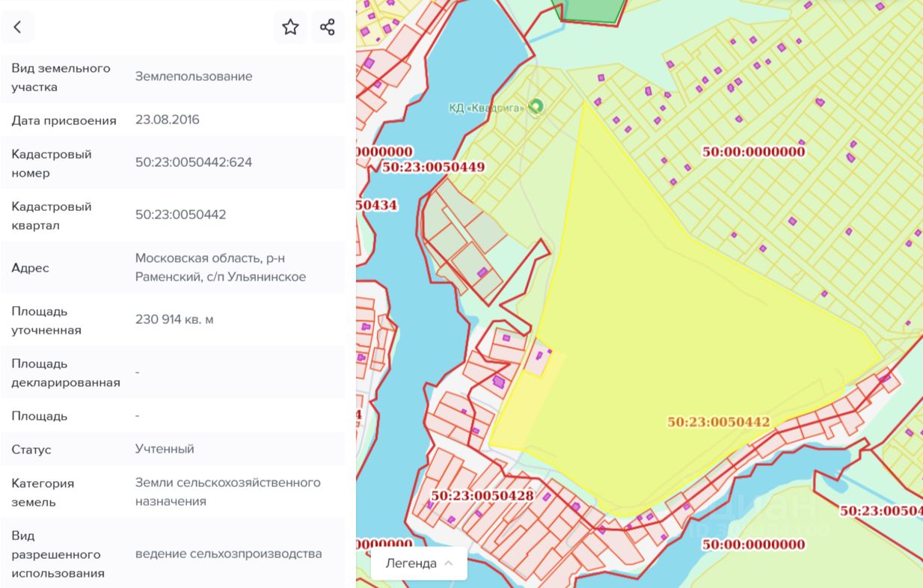Image resolution: width=923 pixels, height=588 pixels.
Task: Click the Статус label
Action: (31, 450)
